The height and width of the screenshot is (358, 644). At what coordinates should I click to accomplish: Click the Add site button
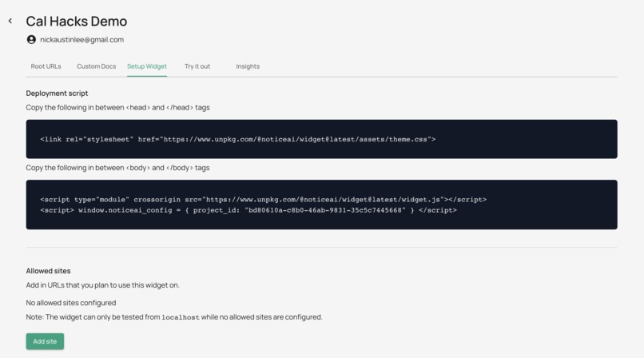(46, 341)
